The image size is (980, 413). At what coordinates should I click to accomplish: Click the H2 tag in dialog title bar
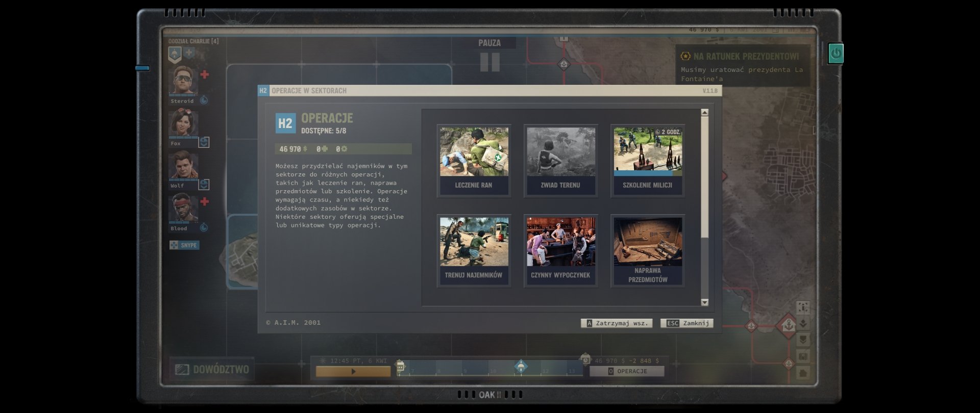tap(263, 90)
